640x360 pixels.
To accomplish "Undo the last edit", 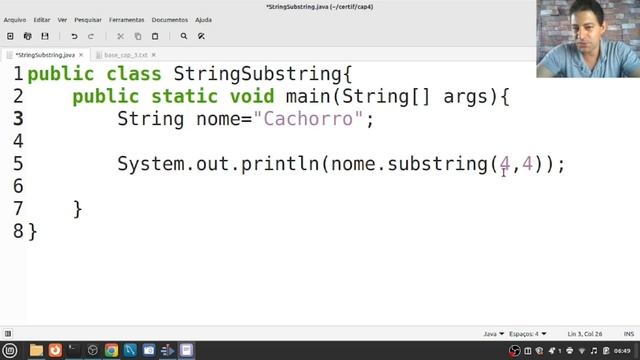I will point(74,36).
